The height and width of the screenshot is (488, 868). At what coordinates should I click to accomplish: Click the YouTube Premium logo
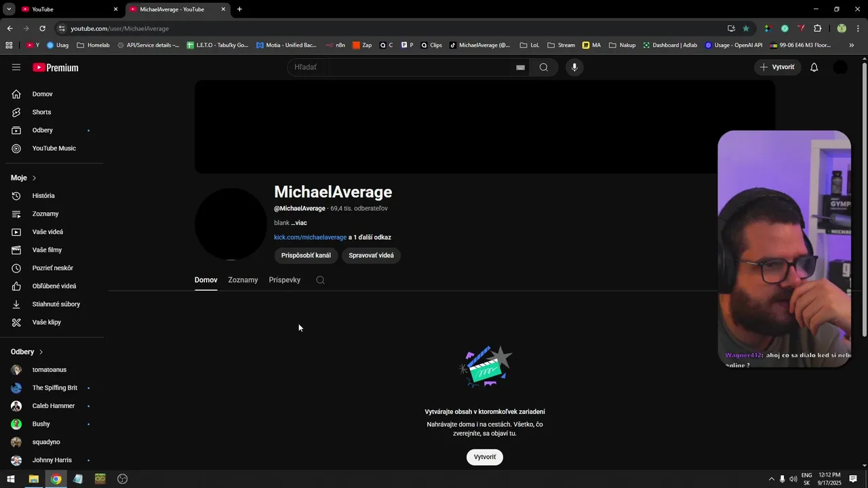click(x=56, y=68)
